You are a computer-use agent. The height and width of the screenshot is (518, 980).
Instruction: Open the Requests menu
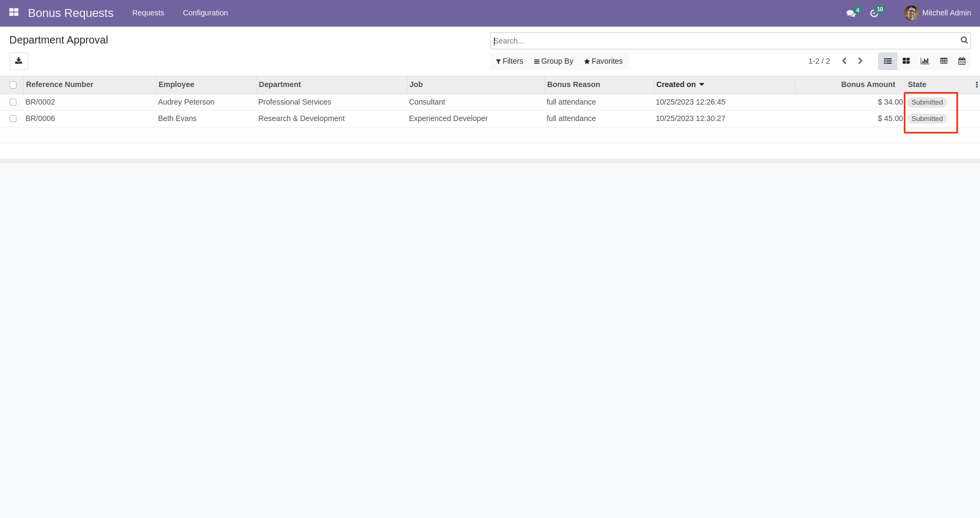click(148, 13)
